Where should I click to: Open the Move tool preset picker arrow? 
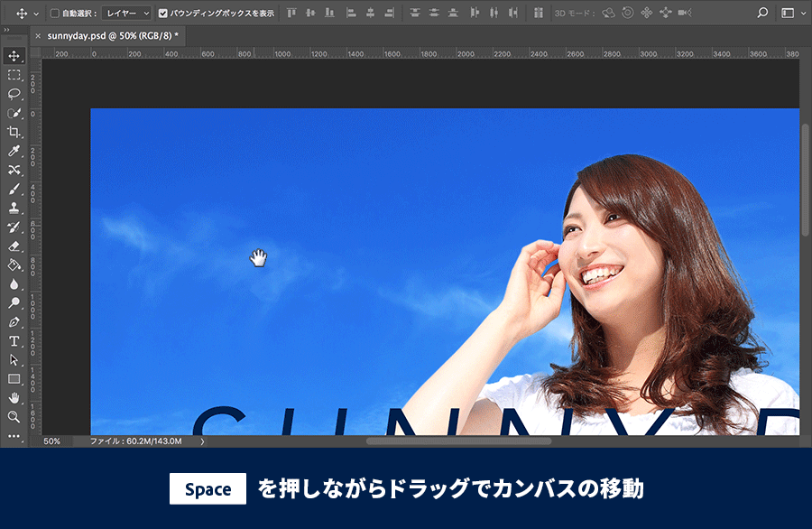coord(36,14)
